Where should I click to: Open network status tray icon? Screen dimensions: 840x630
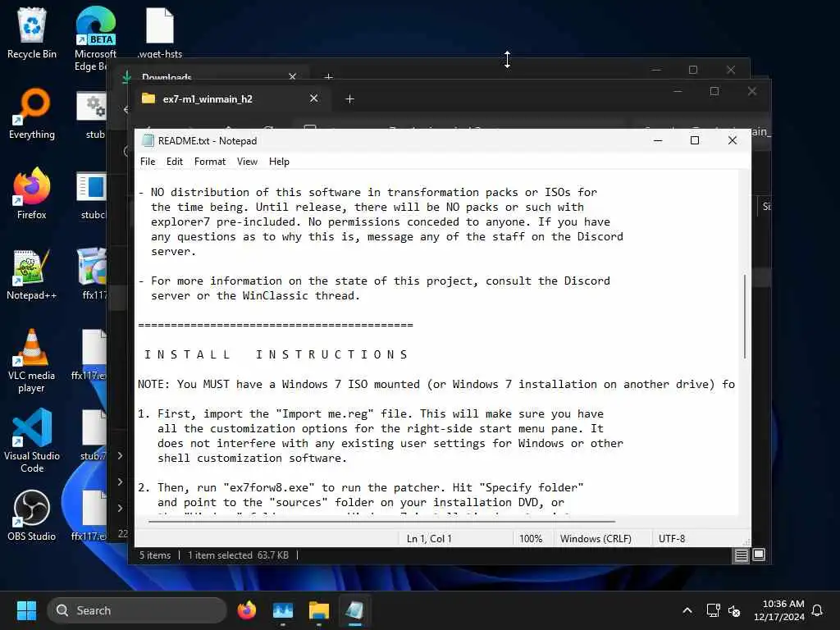(713, 610)
